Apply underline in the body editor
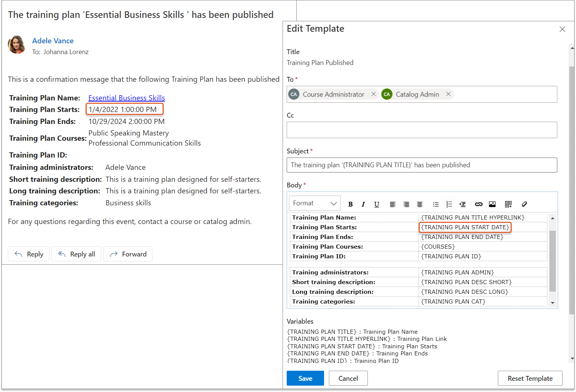The image size is (576, 392). coord(376,204)
